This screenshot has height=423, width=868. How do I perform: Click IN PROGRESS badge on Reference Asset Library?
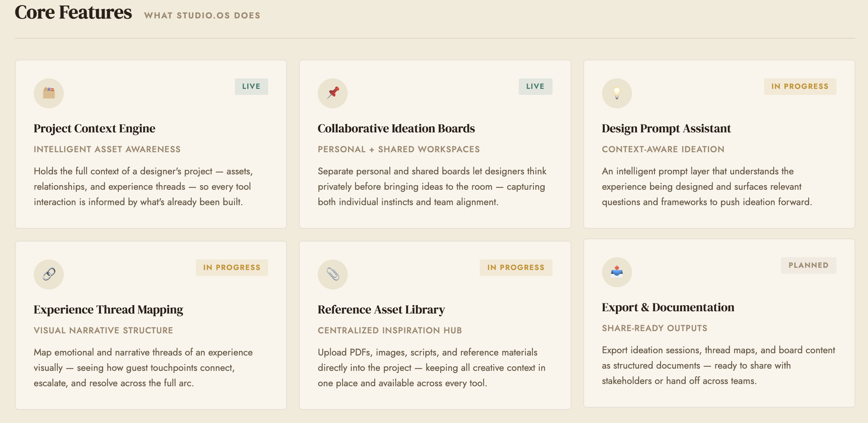click(516, 267)
